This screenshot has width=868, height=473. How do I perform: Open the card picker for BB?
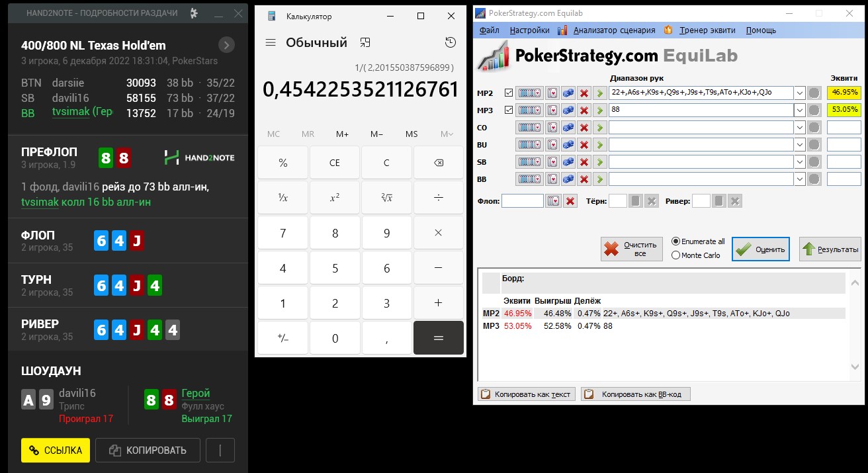click(x=552, y=179)
